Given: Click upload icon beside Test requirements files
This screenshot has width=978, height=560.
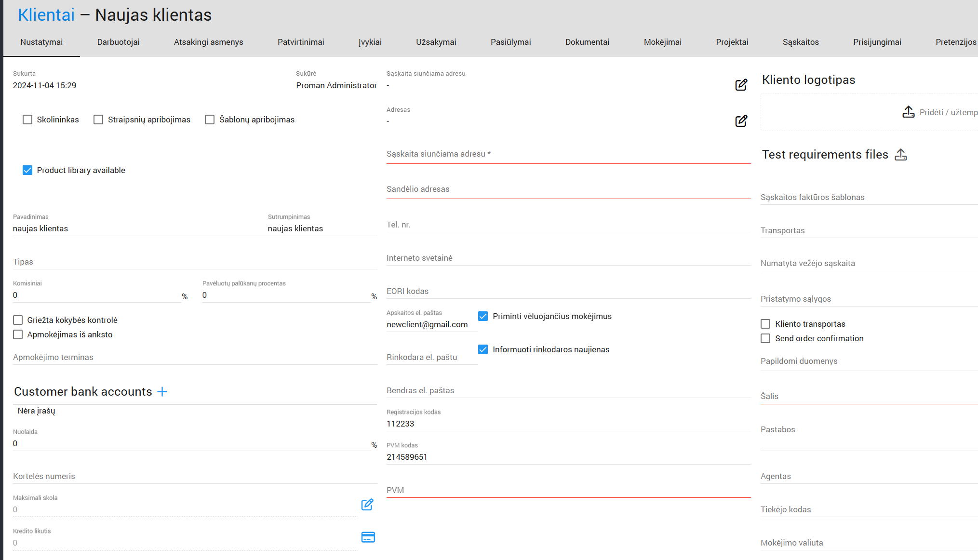Looking at the screenshot, I should tap(900, 155).
